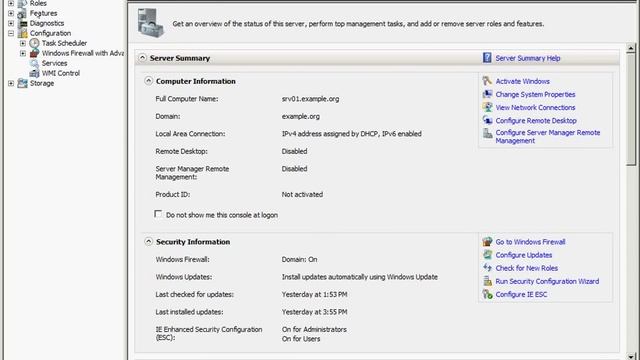This screenshot has height=360, width=640.
Task: Select the Storage tree item
Action: 42,83
